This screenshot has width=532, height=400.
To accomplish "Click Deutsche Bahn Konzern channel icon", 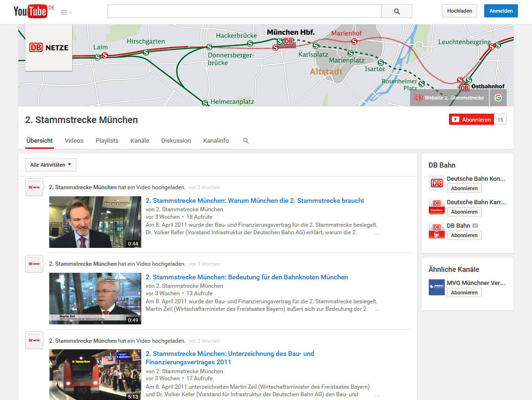I will pyautogui.click(x=437, y=184).
